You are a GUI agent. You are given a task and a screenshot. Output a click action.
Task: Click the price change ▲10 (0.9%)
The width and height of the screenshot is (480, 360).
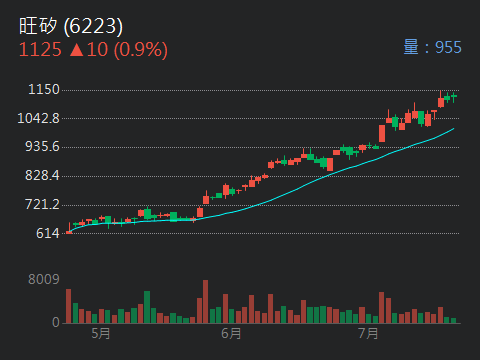[x=119, y=50]
